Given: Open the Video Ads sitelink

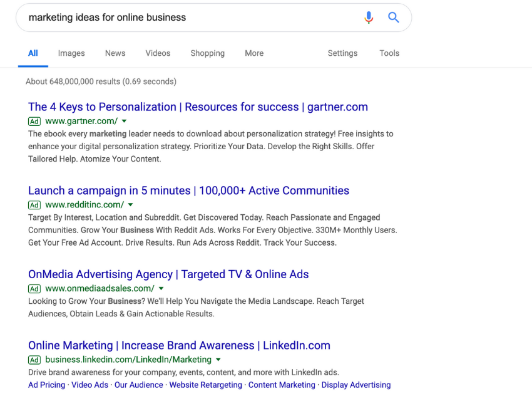Looking at the screenshot, I should point(90,385).
